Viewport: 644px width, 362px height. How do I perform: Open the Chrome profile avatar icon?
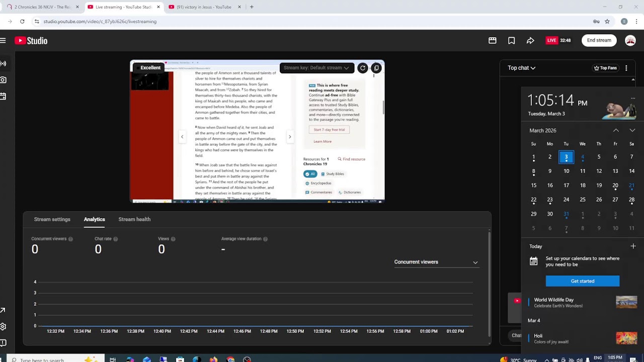click(x=624, y=22)
